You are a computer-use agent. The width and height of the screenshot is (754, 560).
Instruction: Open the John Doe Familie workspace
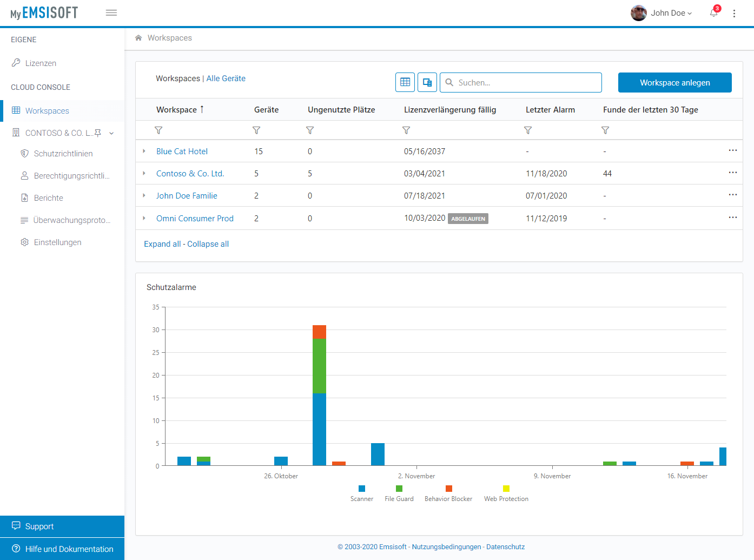click(x=187, y=196)
